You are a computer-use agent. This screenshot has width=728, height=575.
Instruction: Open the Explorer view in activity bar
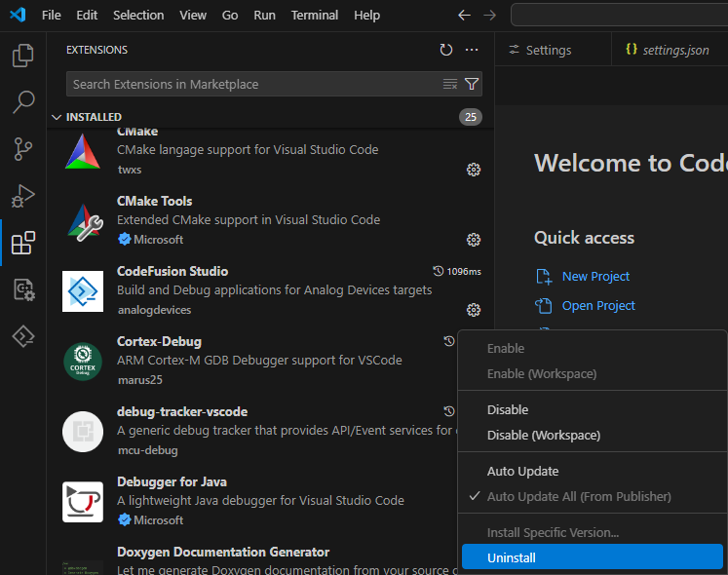(22, 56)
